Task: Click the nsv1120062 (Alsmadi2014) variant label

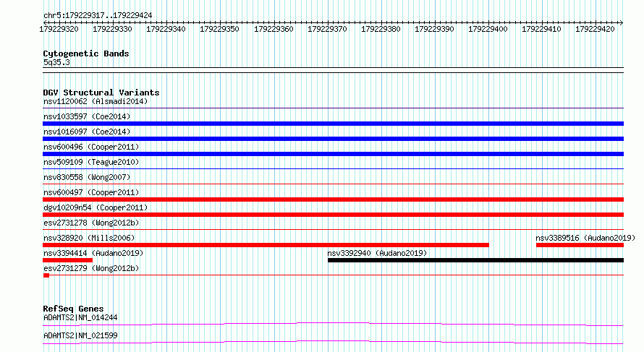Action: point(96,101)
